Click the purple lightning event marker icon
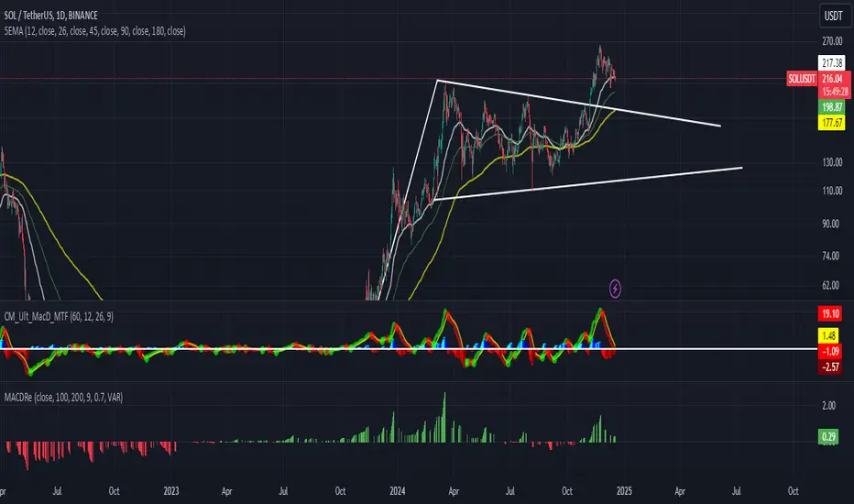 click(615, 289)
